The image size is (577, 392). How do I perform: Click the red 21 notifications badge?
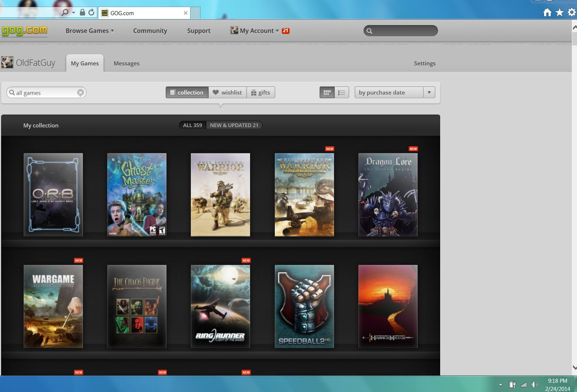286,31
